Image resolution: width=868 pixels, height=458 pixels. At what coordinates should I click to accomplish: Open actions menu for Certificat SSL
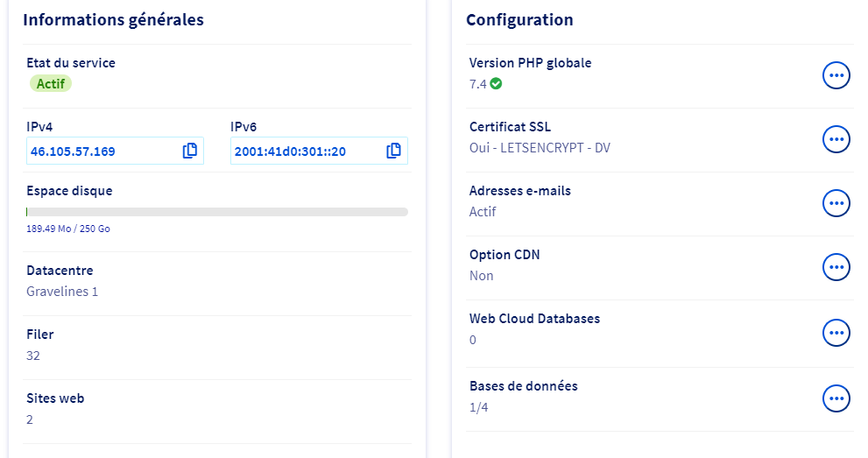(836, 139)
